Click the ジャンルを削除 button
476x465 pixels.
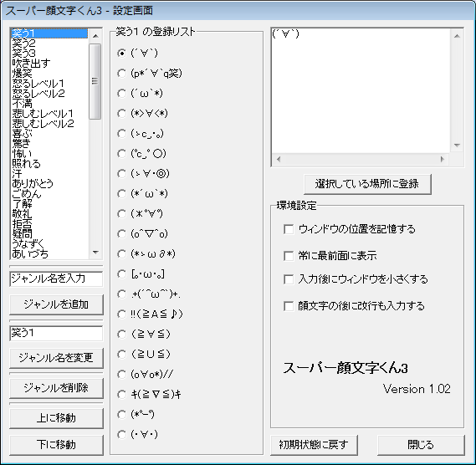[56, 388]
